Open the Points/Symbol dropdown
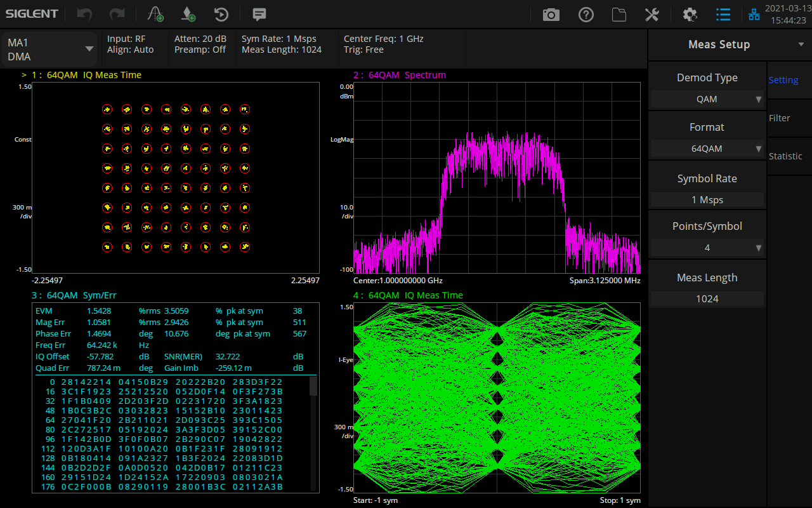Viewport: 812px width, 508px height. click(707, 248)
